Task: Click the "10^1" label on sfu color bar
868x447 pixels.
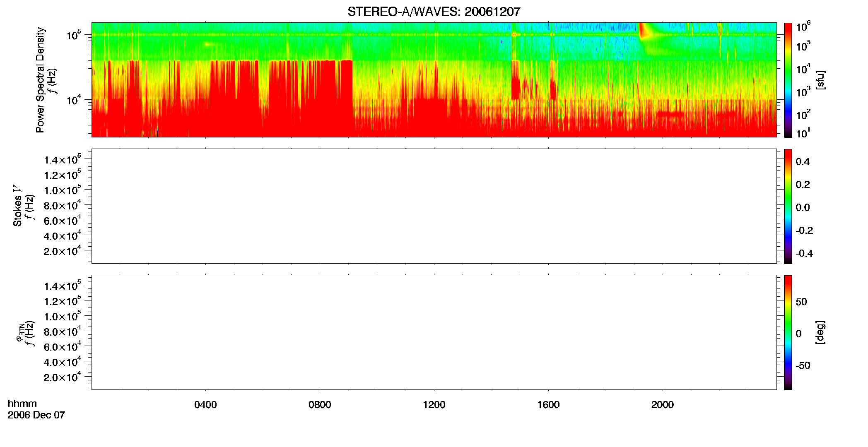Action: (x=803, y=133)
